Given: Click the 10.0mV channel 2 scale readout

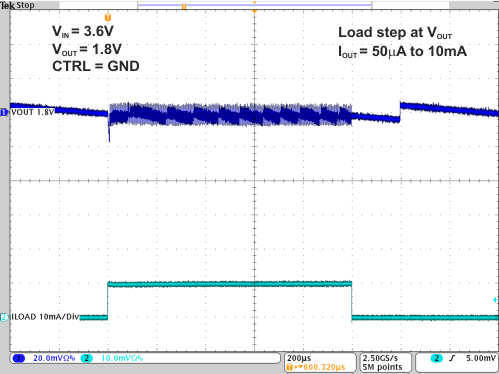Looking at the screenshot, I should tap(122, 358).
